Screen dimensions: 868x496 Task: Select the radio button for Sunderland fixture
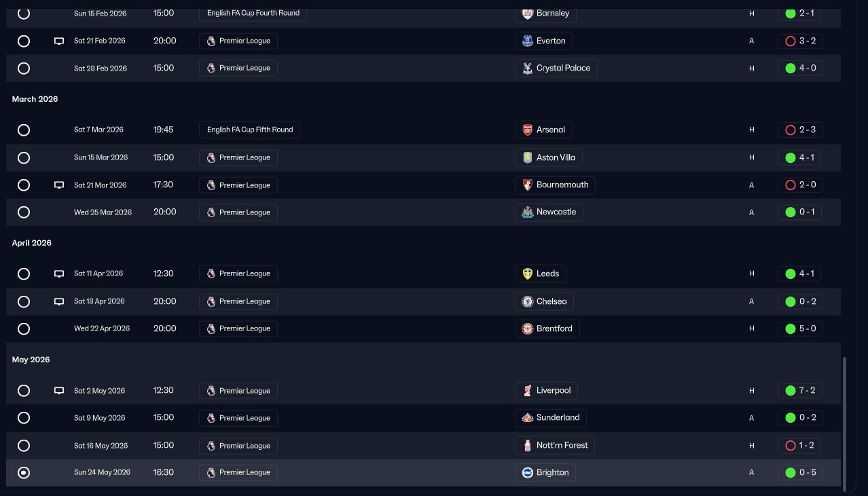click(24, 418)
